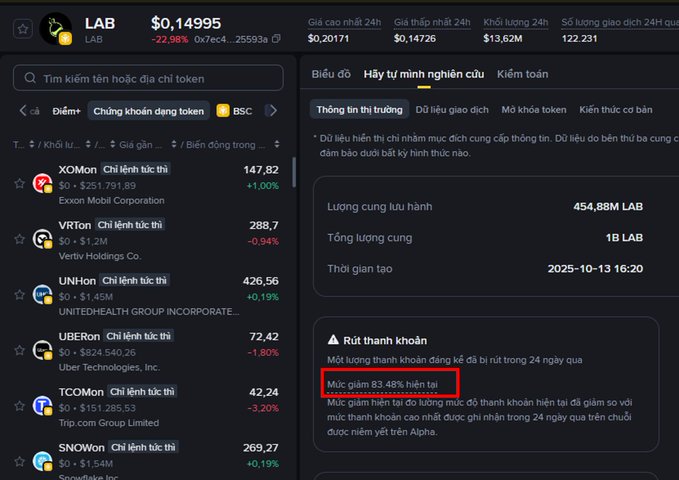
Task: Move category filters left with chevron arrow
Action: click(23, 110)
